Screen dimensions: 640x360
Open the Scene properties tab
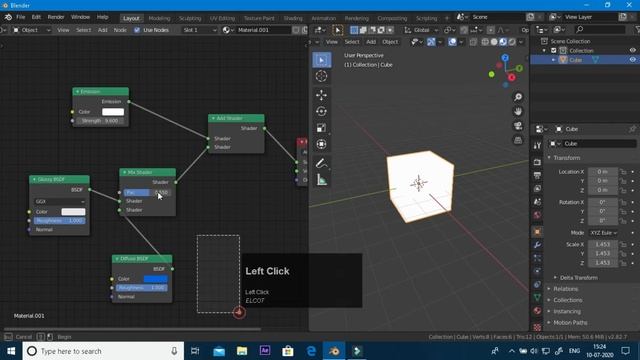pos(537,202)
